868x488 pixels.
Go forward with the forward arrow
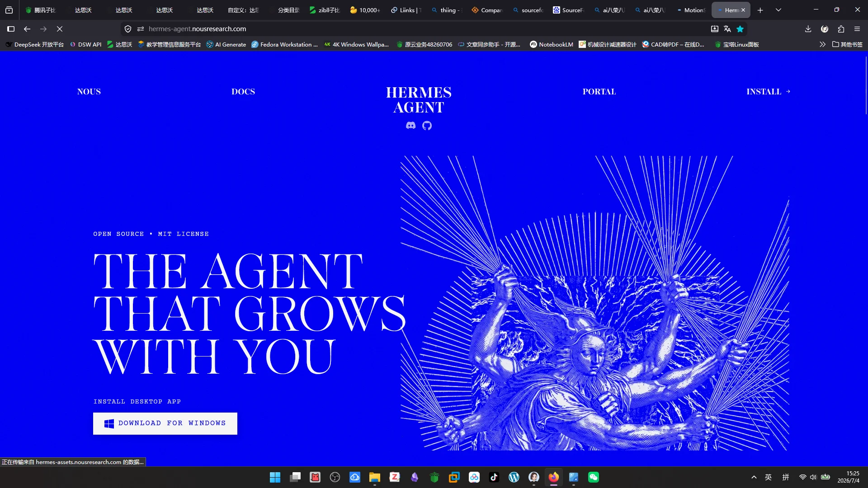(x=43, y=29)
